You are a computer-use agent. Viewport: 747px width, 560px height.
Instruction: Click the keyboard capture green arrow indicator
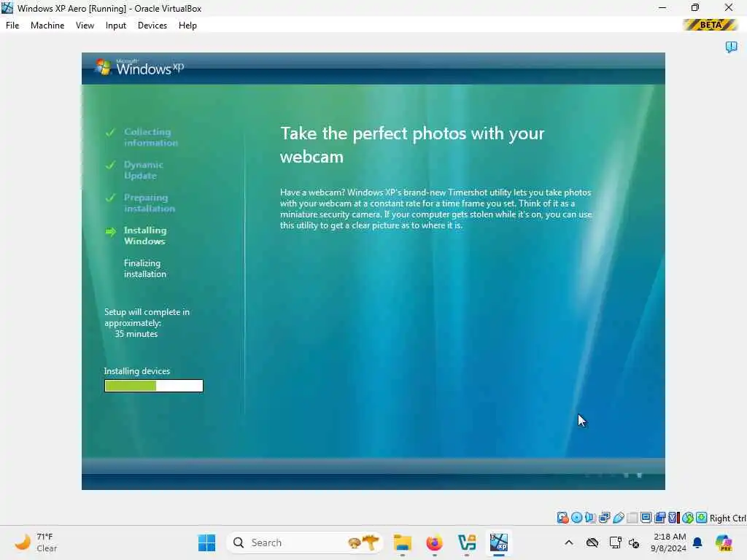pyautogui.click(x=701, y=518)
